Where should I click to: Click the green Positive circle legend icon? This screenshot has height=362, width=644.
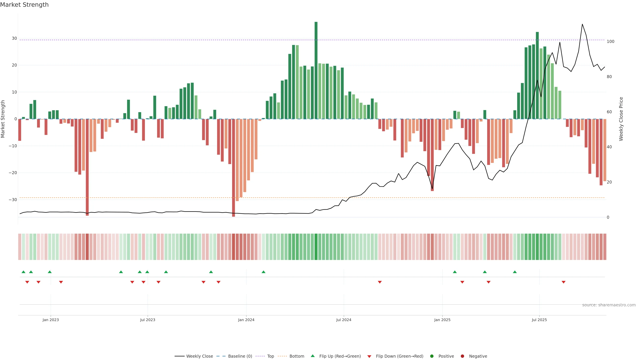pos(432,356)
